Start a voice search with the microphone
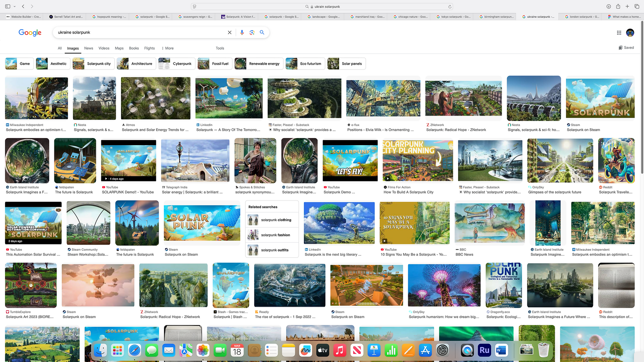Image resolution: width=644 pixels, height=362 pixels. [x=242, y=33]
